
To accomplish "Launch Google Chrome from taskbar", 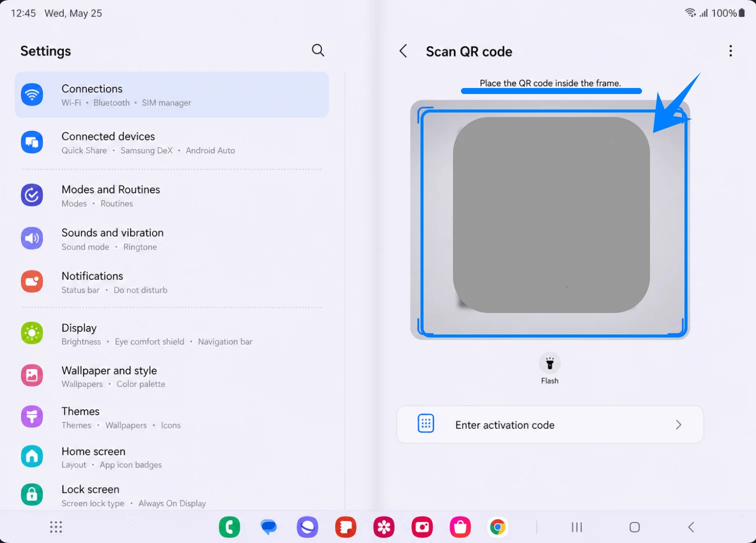I will tap(497, 527).
